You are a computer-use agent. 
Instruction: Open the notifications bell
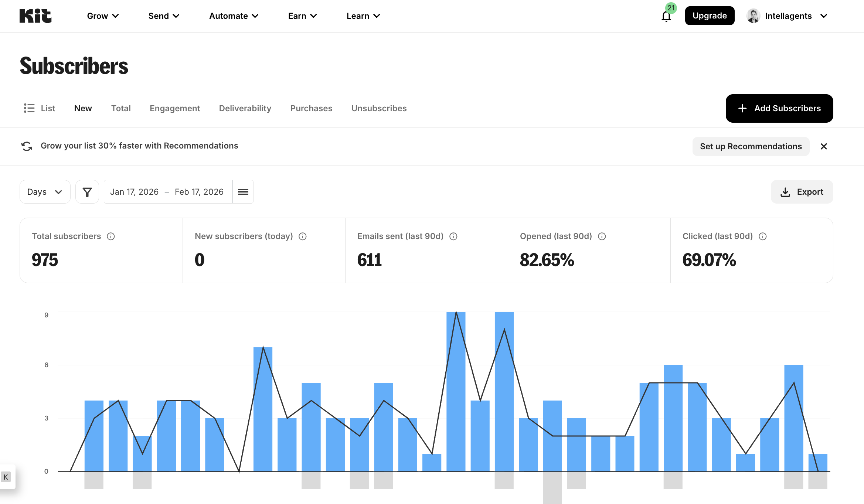[666, 16]
